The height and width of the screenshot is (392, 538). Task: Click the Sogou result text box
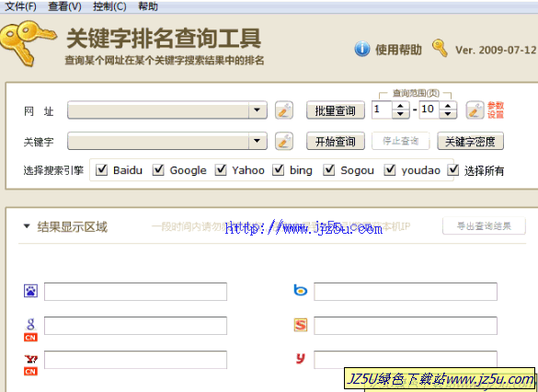[406, 326]
